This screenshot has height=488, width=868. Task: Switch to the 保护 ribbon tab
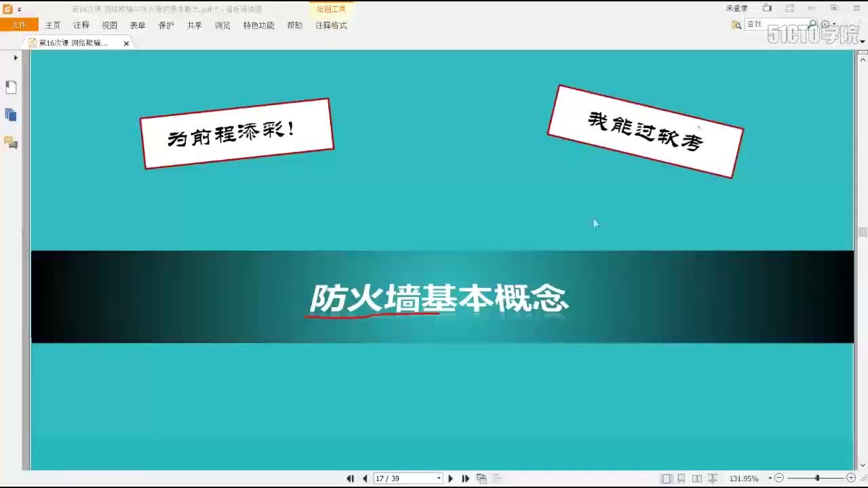[x=166, y=25]
